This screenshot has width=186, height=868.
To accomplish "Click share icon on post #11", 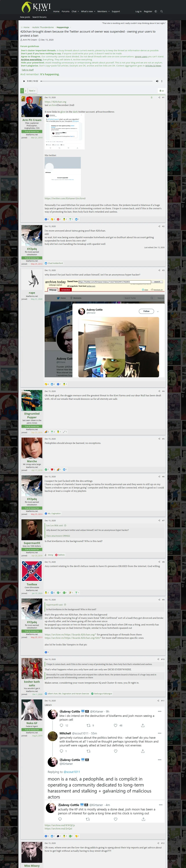I will pos(158,700).
